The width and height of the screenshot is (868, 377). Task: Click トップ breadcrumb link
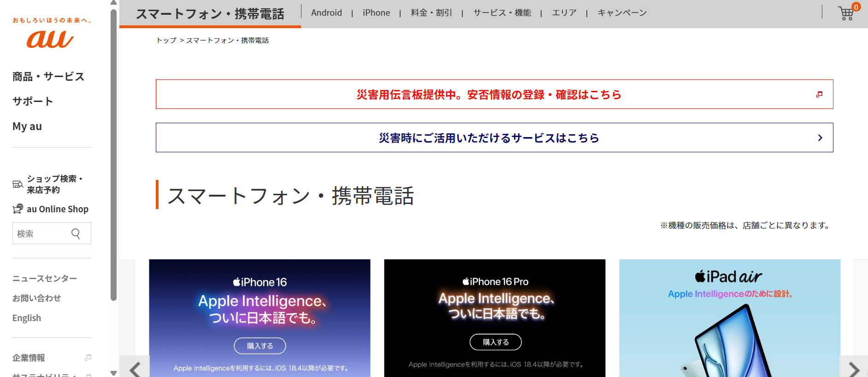coord(166,40)
